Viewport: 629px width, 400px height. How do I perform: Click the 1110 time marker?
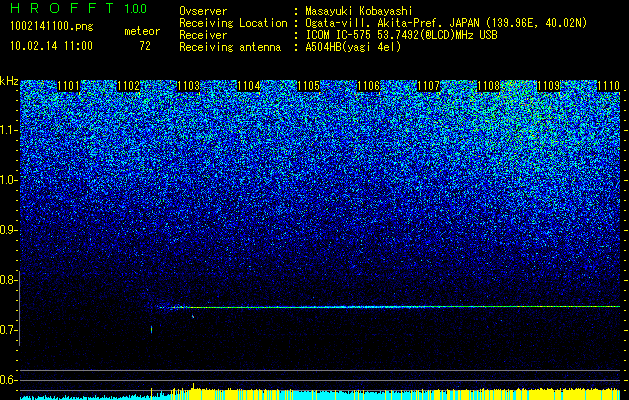tap(608, 86)
